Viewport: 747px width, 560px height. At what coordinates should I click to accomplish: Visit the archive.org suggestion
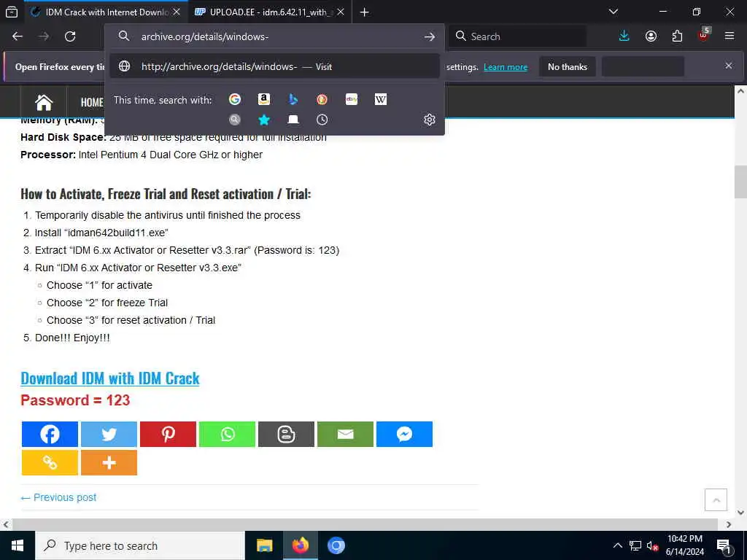click(x=274, y=66)
